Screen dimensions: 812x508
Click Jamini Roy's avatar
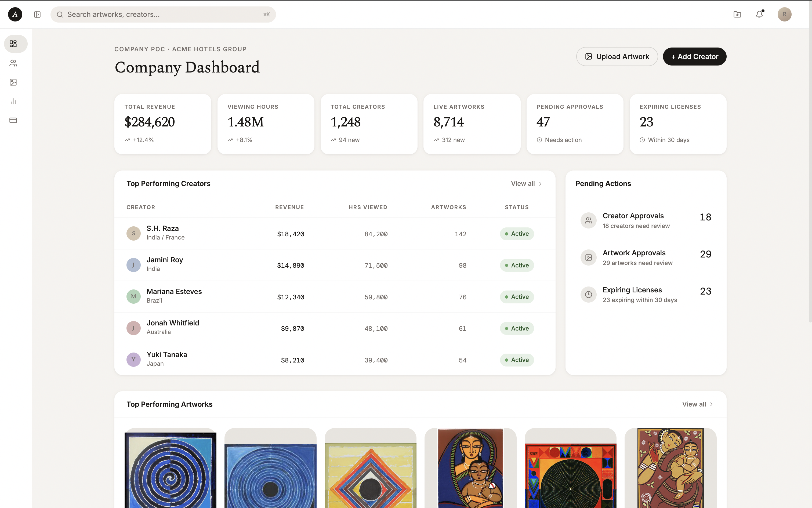tap(133, 265)
